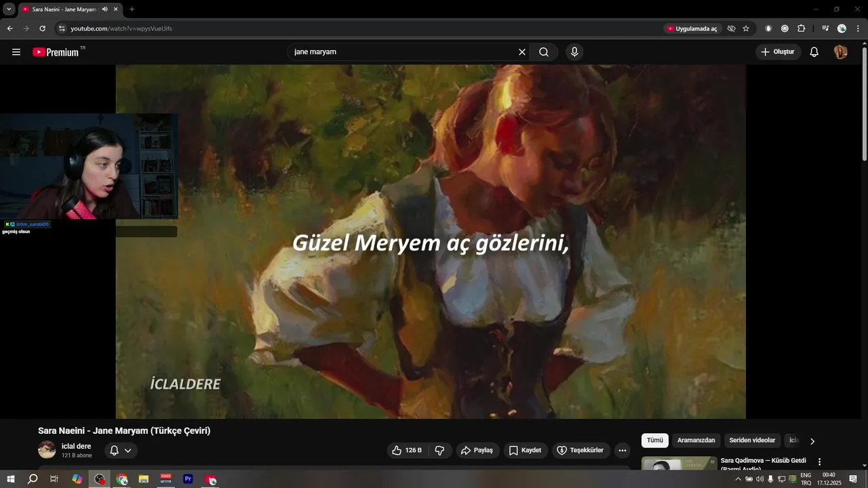This screenshot has width=868, height=488.
Task: Show hidden system tray icons
Action: (x=738, y=479)
